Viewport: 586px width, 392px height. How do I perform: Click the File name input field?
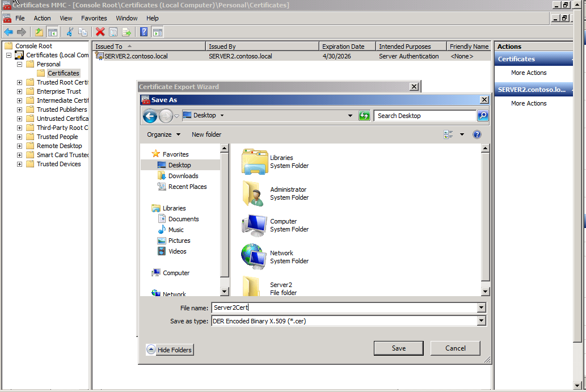coord(344,307)
